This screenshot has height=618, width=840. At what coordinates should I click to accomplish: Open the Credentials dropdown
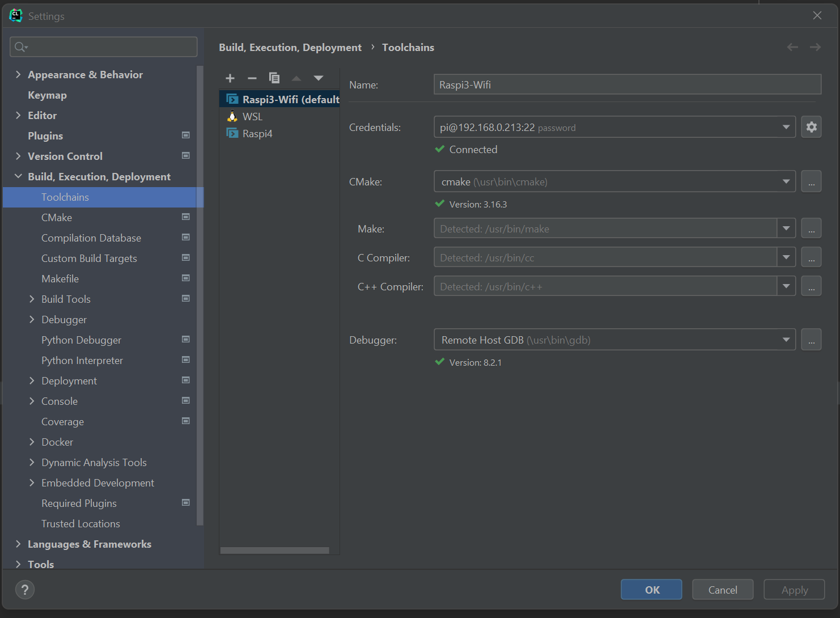coord(614,127)
